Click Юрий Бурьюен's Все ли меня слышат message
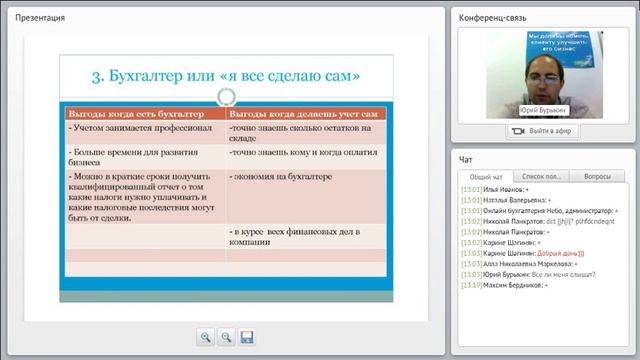 (528, 275)
